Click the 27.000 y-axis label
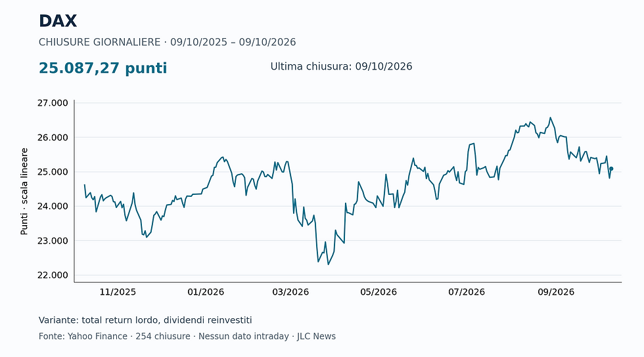Viewport: 644px width, 357px height. click(x=53, y=103)
